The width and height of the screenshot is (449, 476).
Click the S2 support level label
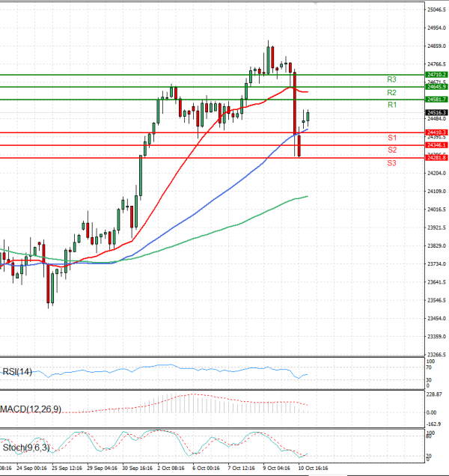tap(391, 150)
